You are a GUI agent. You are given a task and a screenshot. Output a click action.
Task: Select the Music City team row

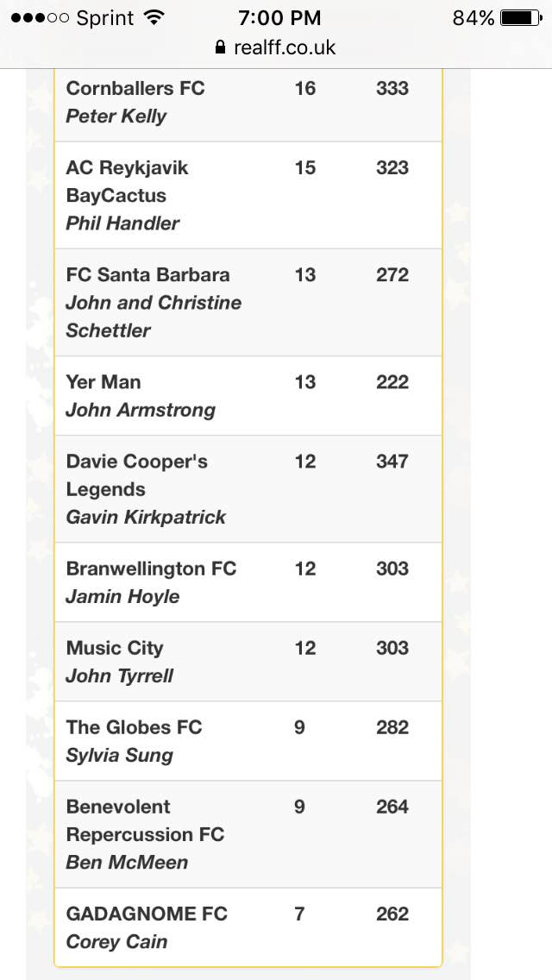(x=248, y=662)
